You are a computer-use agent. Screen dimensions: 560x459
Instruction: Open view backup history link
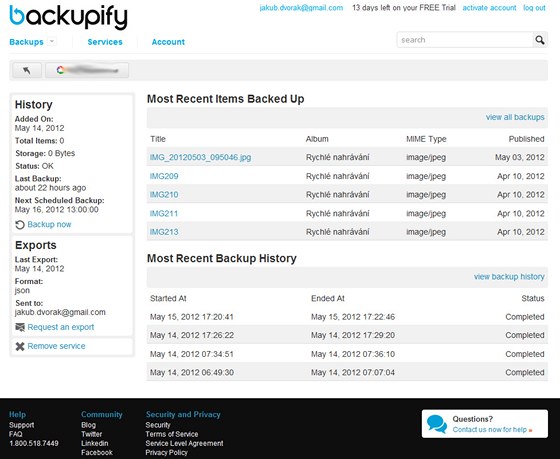click(509, 277)
